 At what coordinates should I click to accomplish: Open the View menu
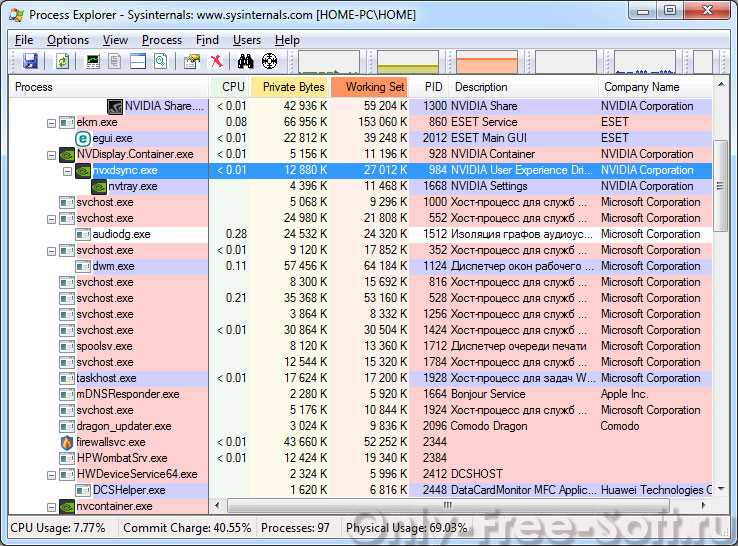[x=115, y=40]
